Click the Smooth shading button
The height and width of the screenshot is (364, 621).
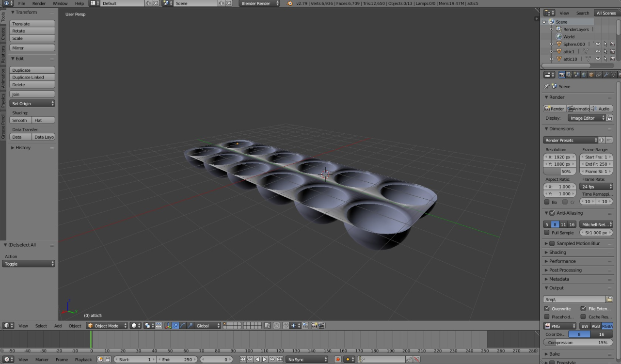coord(20,120)
